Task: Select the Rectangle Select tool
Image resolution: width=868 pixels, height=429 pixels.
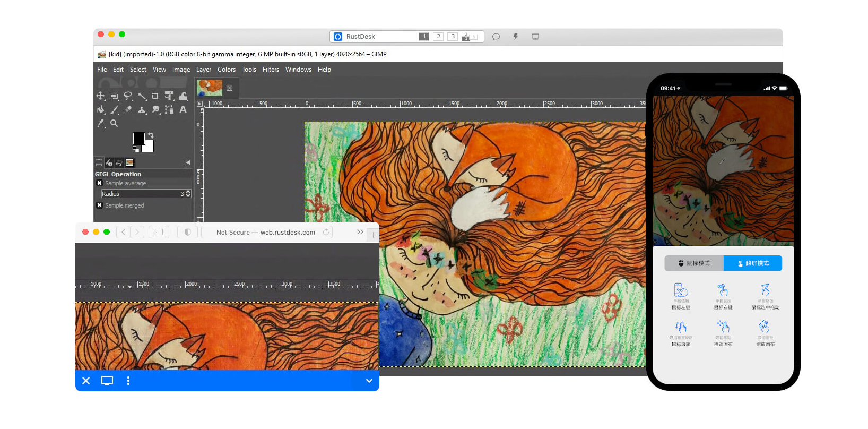Action: click(x=114, y=96)
